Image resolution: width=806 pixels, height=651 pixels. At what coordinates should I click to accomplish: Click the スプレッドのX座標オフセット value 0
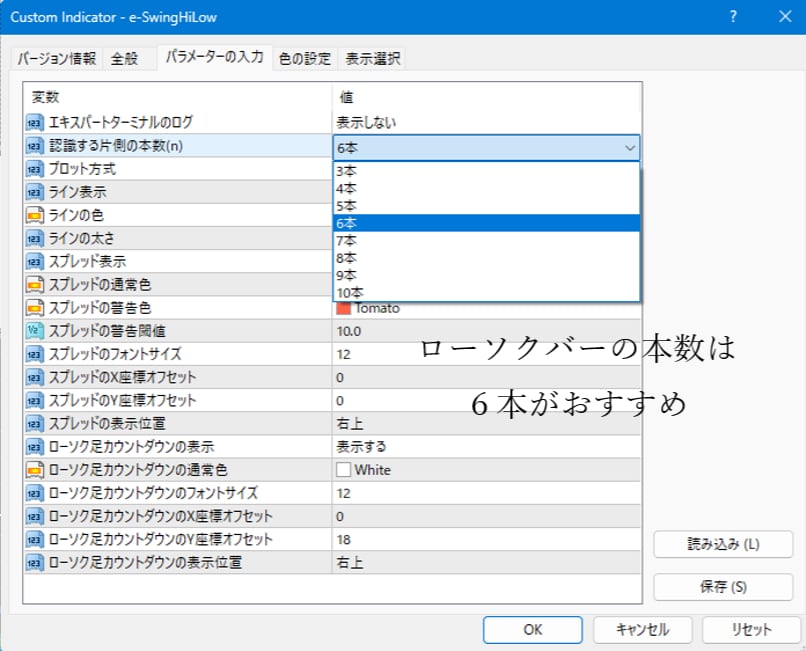tap(340, 377)
